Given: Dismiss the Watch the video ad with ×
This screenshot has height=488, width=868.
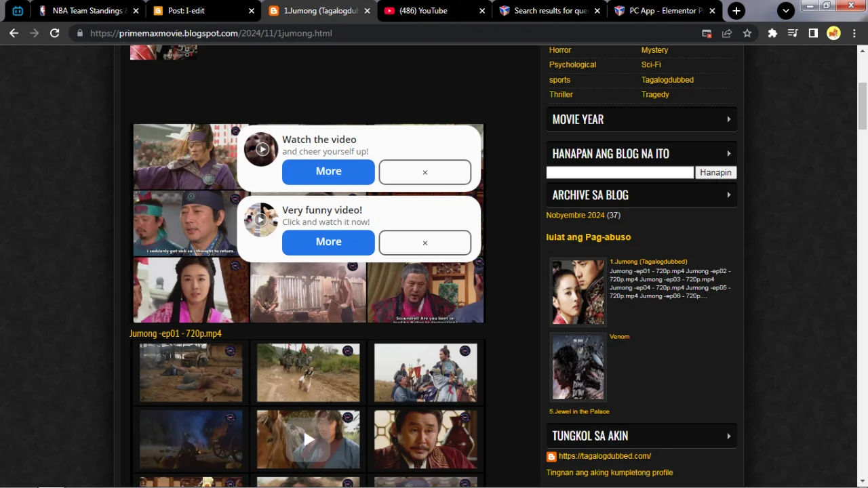Looking at the screenshot, I should tap(425, 172).
